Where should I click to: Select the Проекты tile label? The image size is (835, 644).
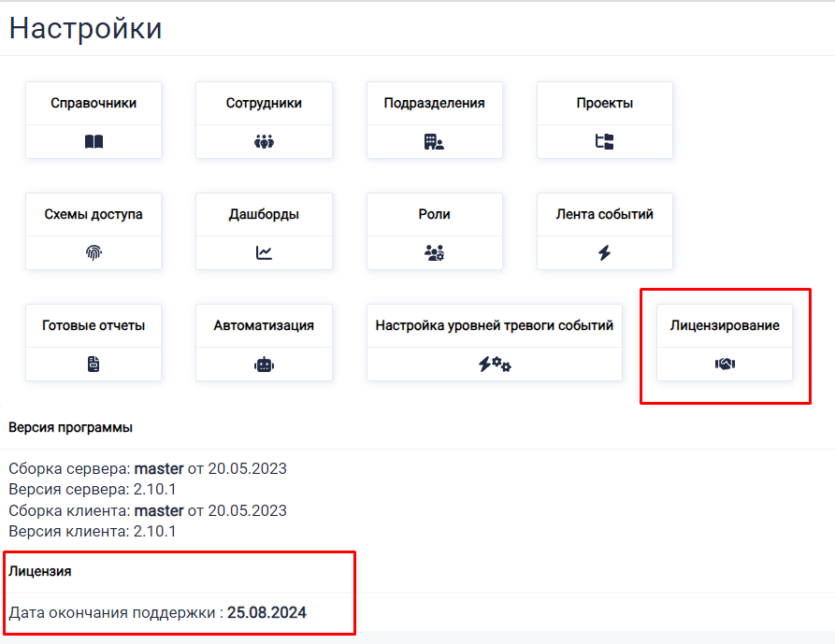603,103
